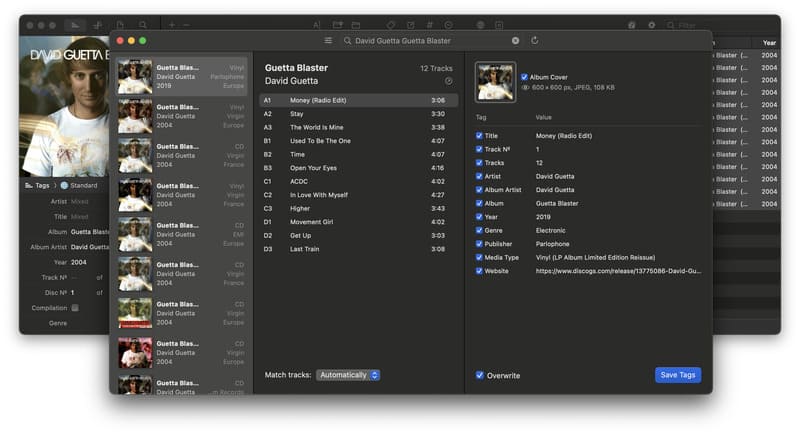Viewport: 800px width, 436px height.
Task: Uncheck the Title tag checkbox
Action: tap(479, 136)
